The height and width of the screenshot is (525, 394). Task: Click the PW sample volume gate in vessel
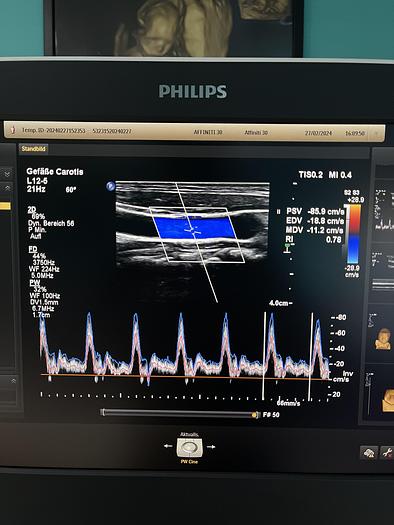(x=193, y=230)
